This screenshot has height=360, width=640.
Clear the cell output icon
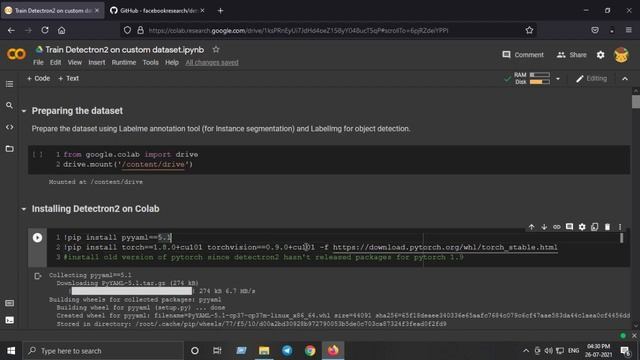pyautogui.click(x=38, y=276)
